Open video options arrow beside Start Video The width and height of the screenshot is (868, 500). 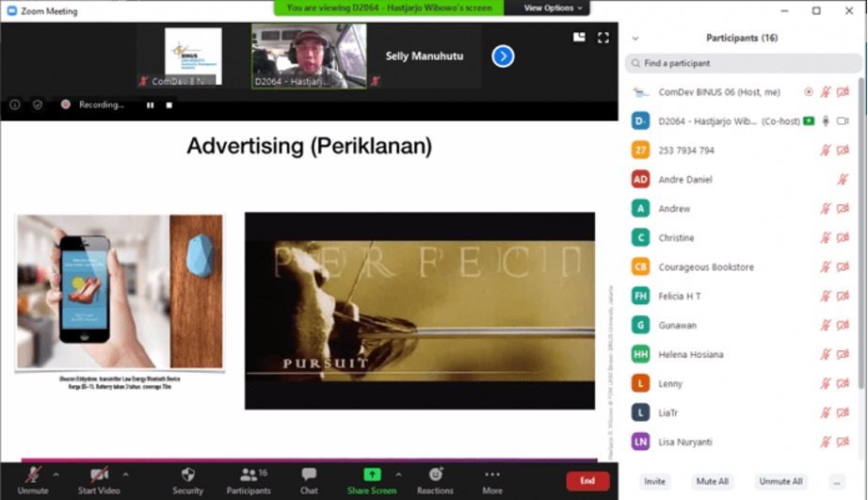pos(125,475)
